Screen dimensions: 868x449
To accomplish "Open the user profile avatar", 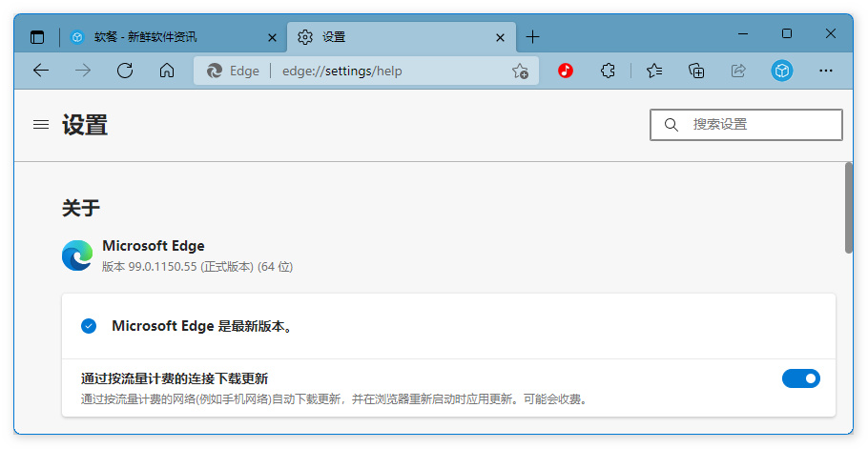I will pyautogui.click(x=782, y=71).
